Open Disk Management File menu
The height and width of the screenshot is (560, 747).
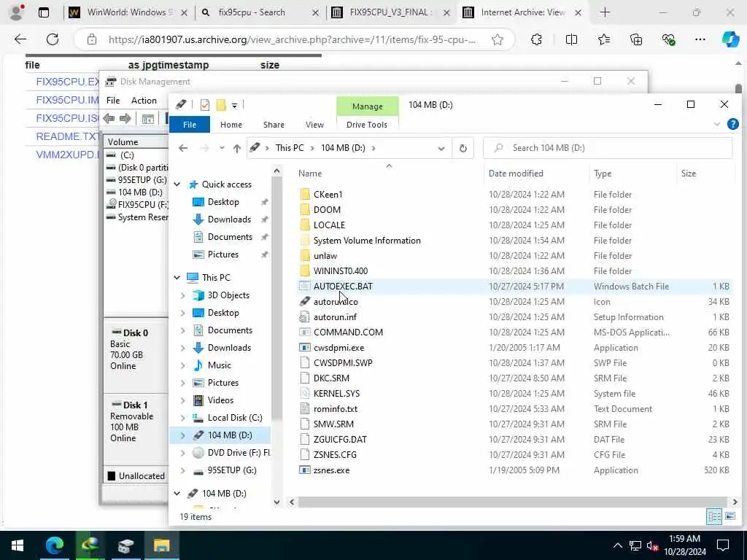click(x=113, y=101)
